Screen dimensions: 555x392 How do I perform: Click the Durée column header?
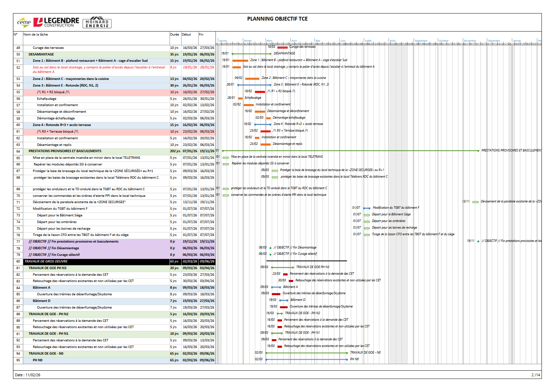pyautogui.click(x=174, y=35)
